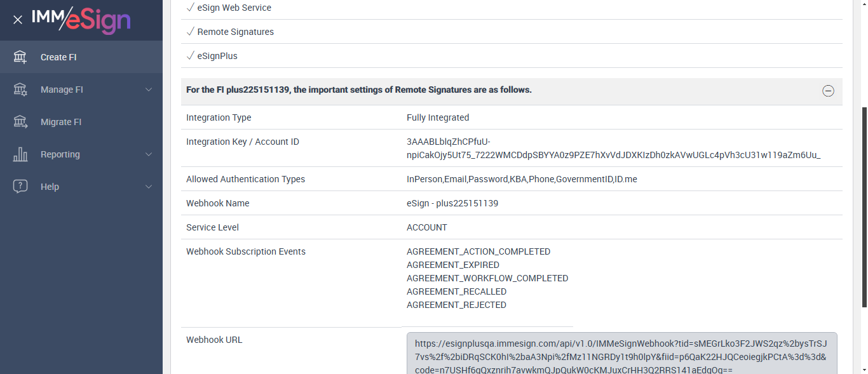Click the Reporting bar chart icon
The width and height of the screenshot is (868, 374).
(20, 154)
